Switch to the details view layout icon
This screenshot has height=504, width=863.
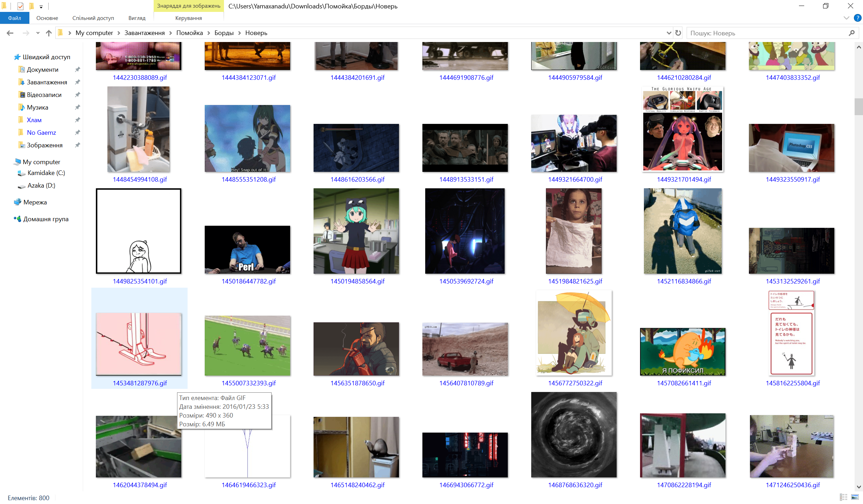click(x=844, y=497)
